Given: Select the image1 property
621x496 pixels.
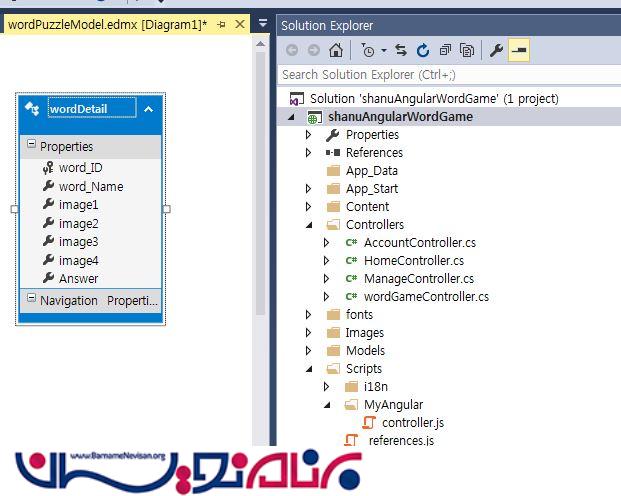Looking at the screenshot, I should (78, 205).
